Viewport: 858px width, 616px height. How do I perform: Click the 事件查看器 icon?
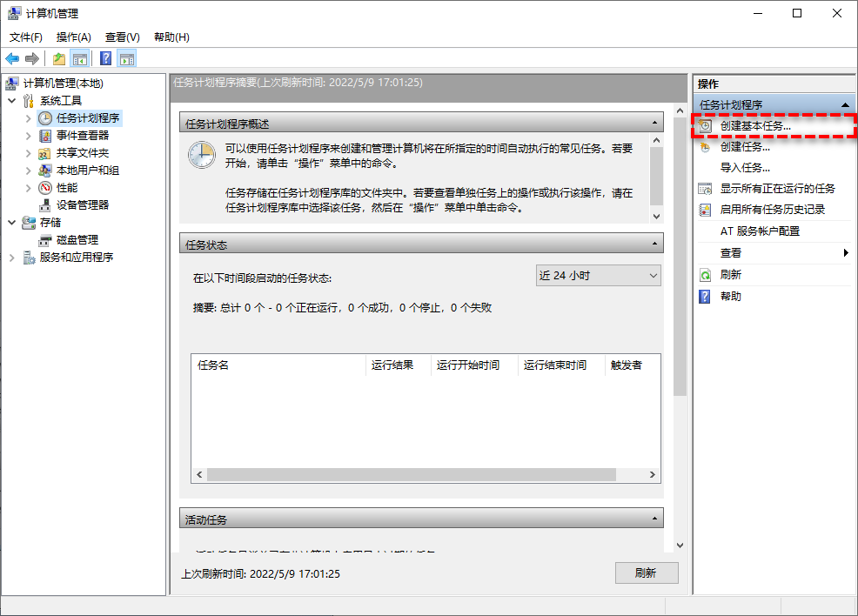click(x=45, y=136)
